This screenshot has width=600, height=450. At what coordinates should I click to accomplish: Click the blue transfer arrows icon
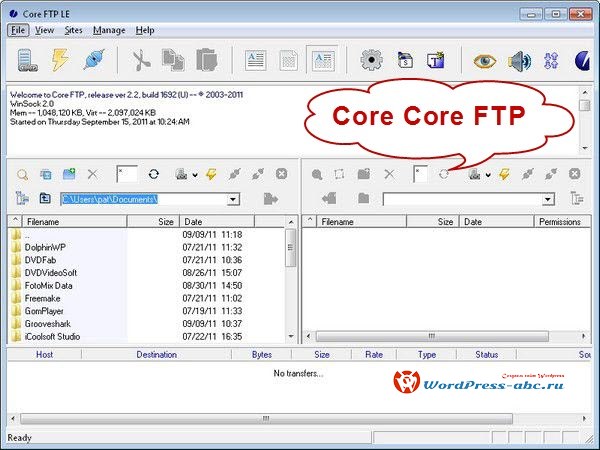coord(551,60)
